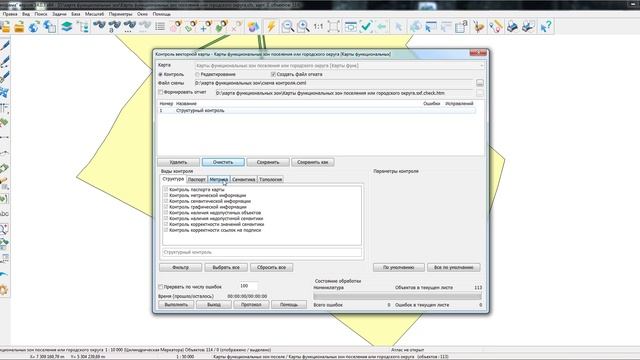Click the tree structure toolbar icon
640x360 pixels.
pos(83,27)
